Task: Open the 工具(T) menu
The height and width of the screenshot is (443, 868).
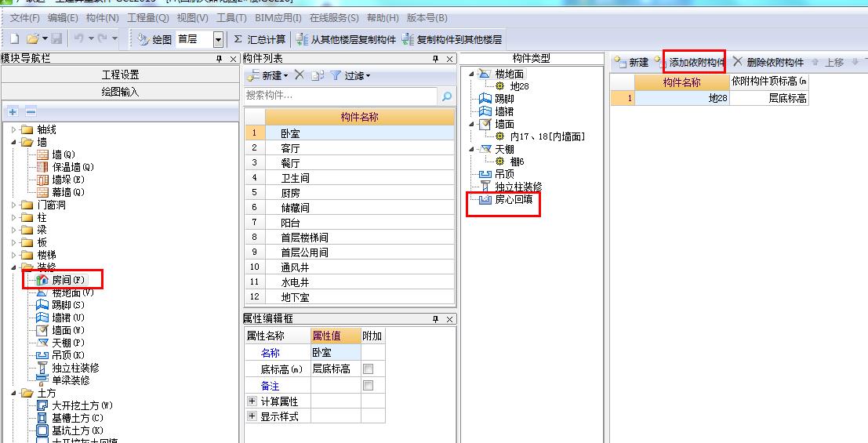Action: (231, 18)
